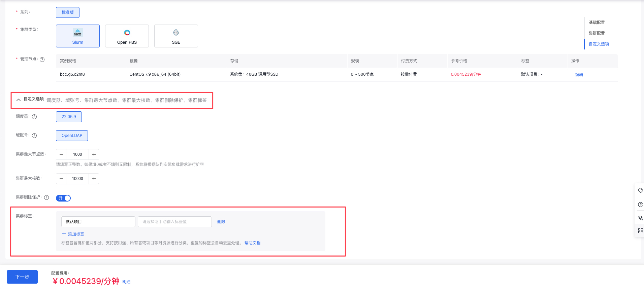Click the 下一步 button
This screenshot has width=644, height=289.
pos(22,277)
